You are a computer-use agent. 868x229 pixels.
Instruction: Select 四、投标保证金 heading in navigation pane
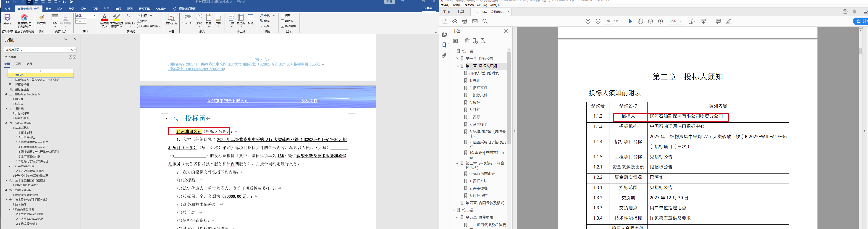coord(19,89)
